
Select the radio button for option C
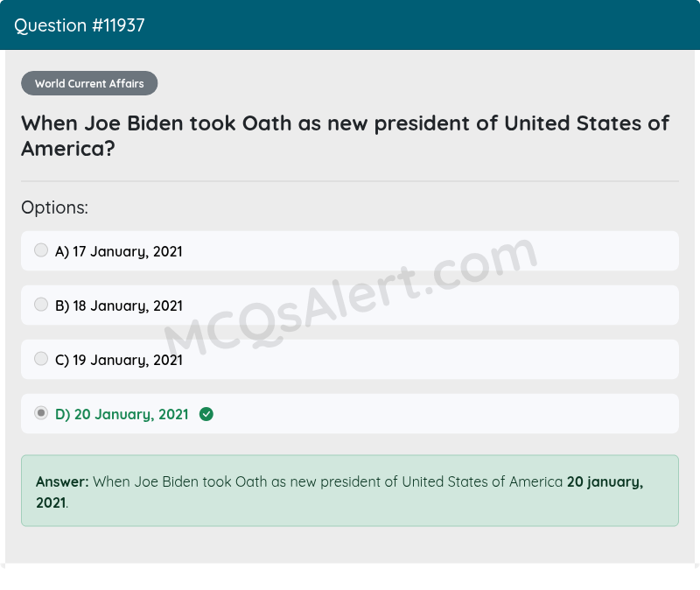(41, 358)
